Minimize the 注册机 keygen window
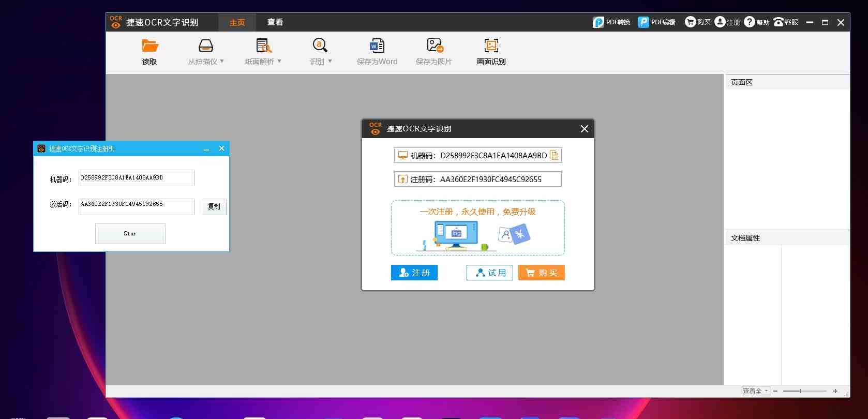 (x=206, y=148)
